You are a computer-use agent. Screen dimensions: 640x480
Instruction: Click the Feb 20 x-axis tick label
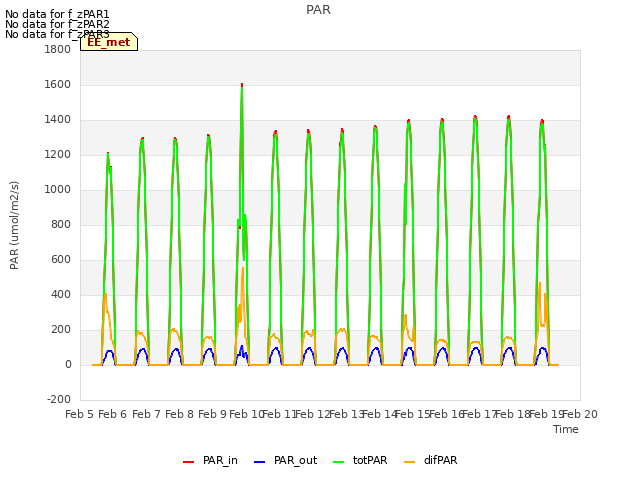(x=580, y=415)
